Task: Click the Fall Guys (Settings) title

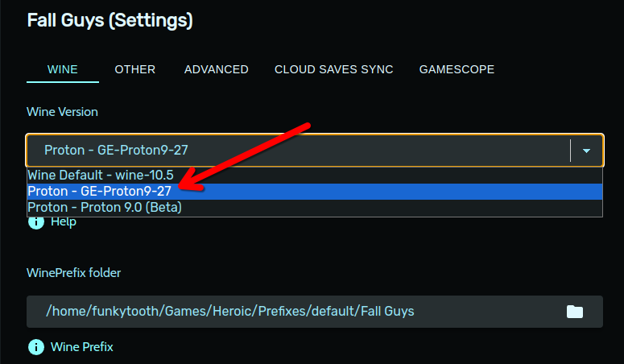Action: pos(110,20)
